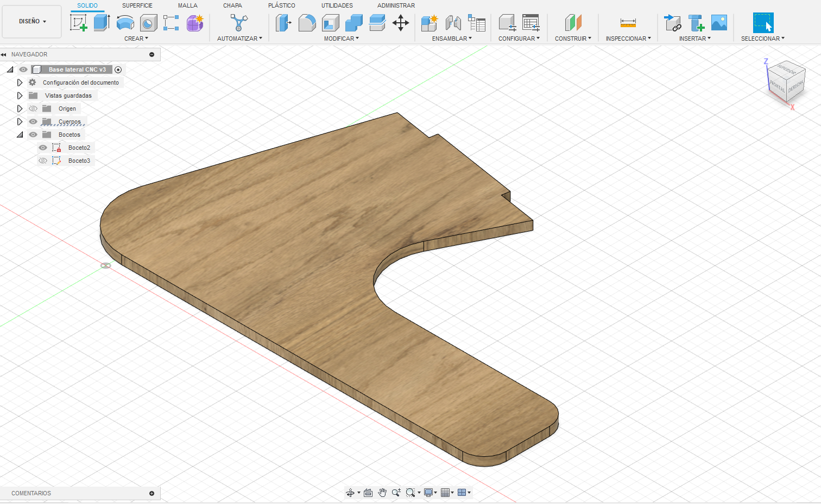
Task: Toggle visibility of Base lateral CNC v3
Action: (23, 69)
